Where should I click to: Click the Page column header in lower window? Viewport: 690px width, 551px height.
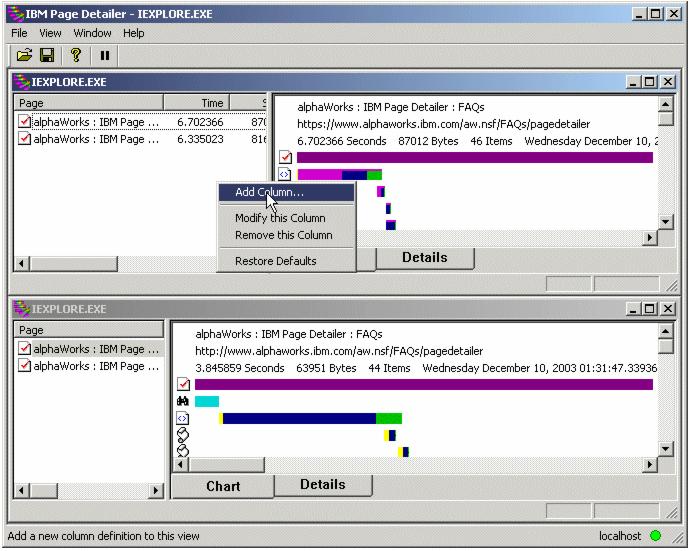click(x=88, y=330)
